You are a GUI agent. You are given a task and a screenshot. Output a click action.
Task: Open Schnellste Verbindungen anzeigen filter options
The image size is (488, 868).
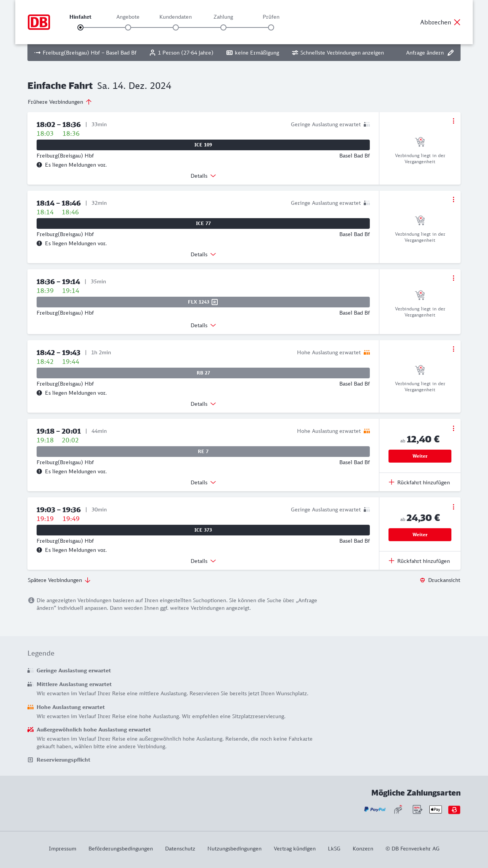[338, 53]
